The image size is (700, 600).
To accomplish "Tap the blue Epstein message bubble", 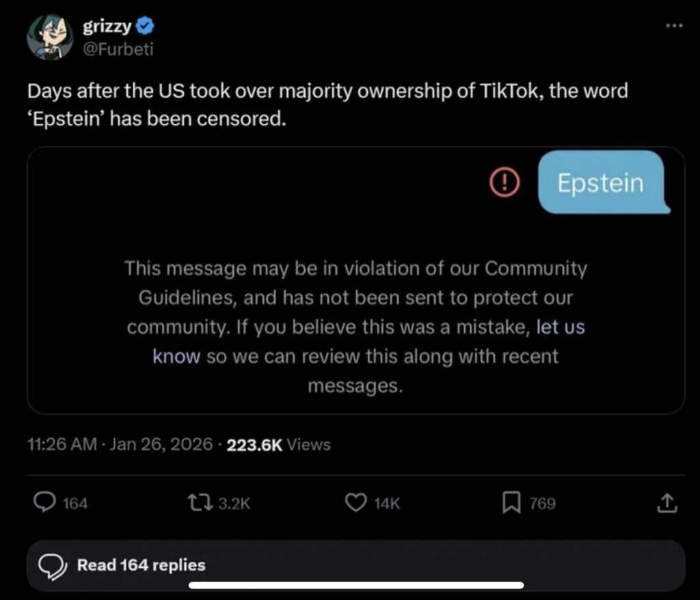I will [601, 183].
